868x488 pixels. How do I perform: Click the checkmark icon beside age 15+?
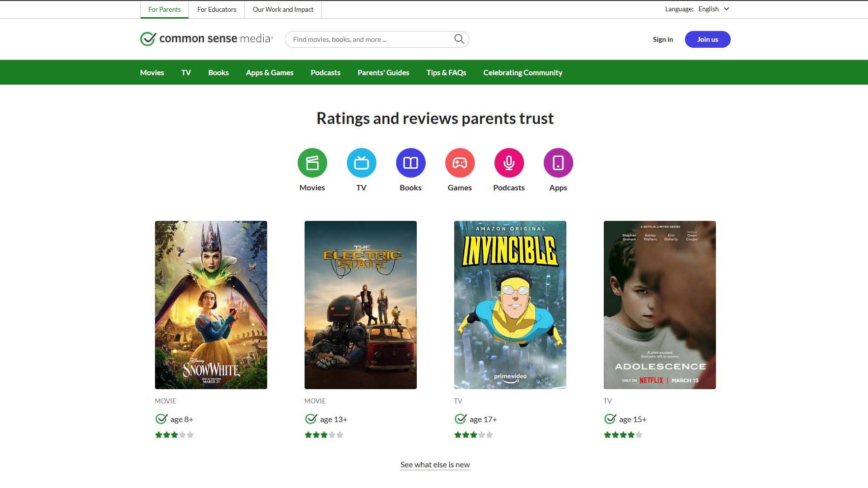pyautogui.click(x=610, y=419)
